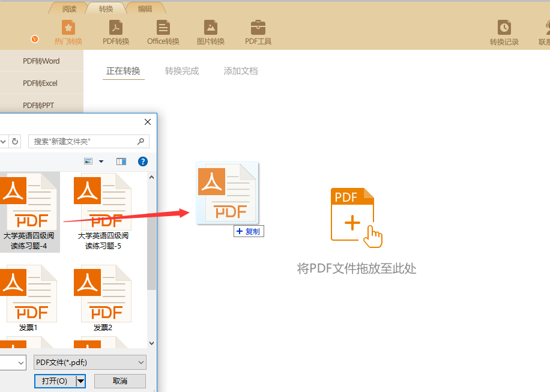Open the 热门转换 category

68,32
